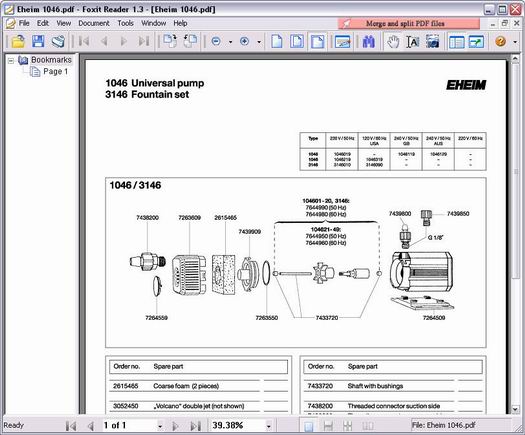The width and height of the screenshot is (525, 435).
Task: Open the Document menu
Action: tap(94, 23)
